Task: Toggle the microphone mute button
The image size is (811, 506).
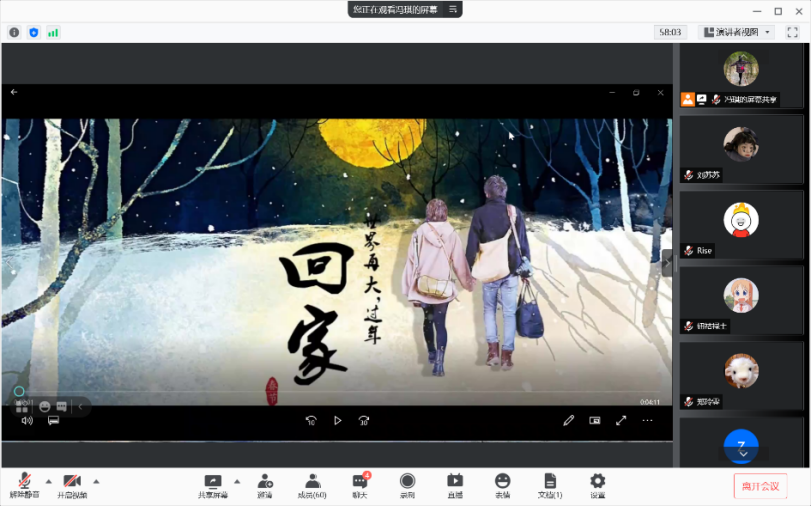Action: click(21, 485)
